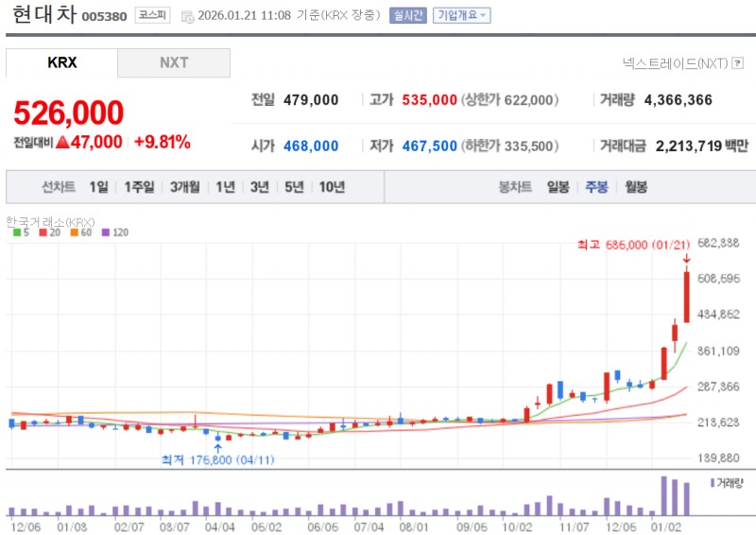The image size is (756, 535).
Task: Click the 거래량 value 4,366,366
Action: [x=678, y=100]
